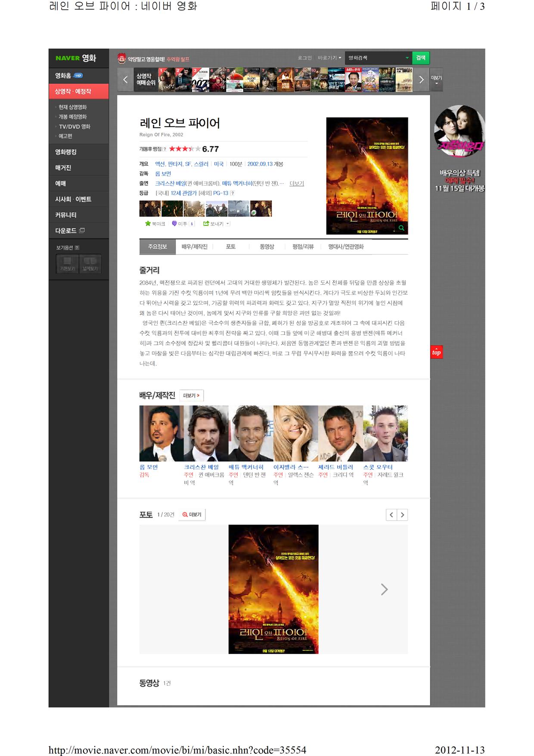Go to 예매 in sidebar
Screen dimensions: 534x756
pos(78,183)
